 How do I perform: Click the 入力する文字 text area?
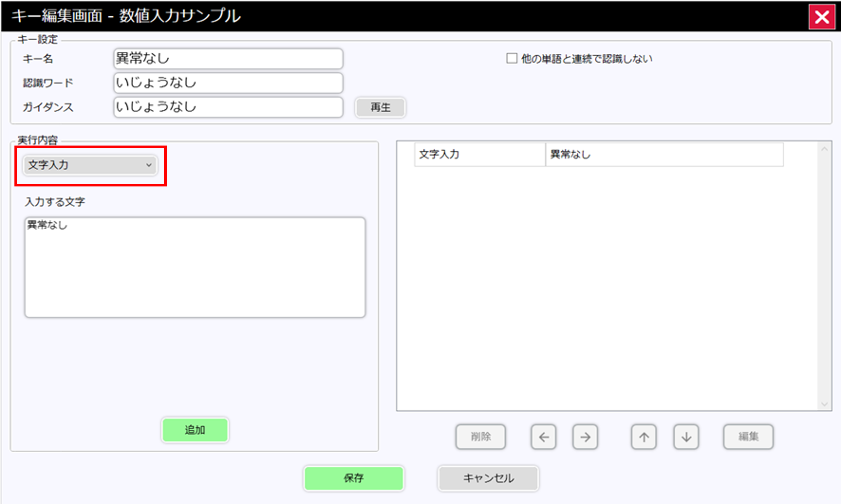195,267
